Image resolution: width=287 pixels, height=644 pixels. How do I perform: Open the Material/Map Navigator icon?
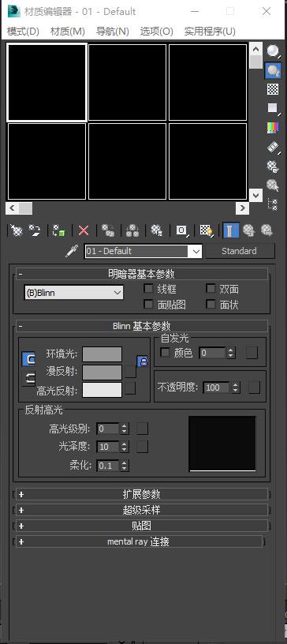coord(272,204)
